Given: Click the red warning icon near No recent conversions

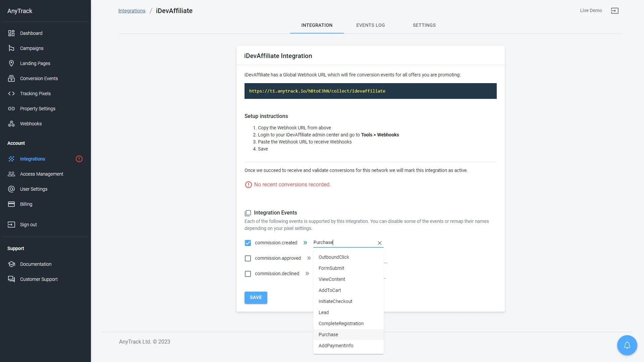Looking at the screenshot, I should (x=248, y=185).
